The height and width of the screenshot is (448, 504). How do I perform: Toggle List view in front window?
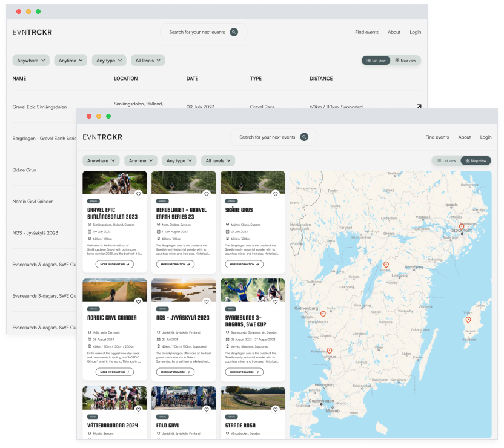click(x=446, y=161)
